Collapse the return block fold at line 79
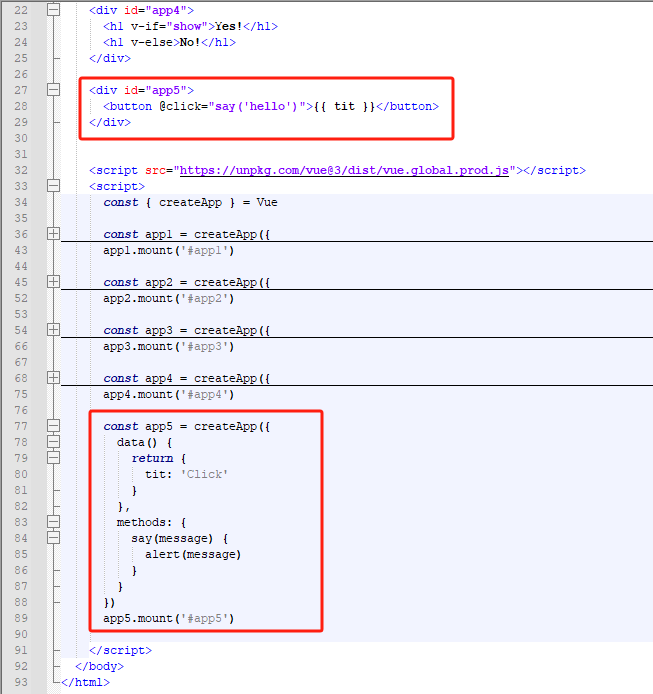 [x=54, y=458]
